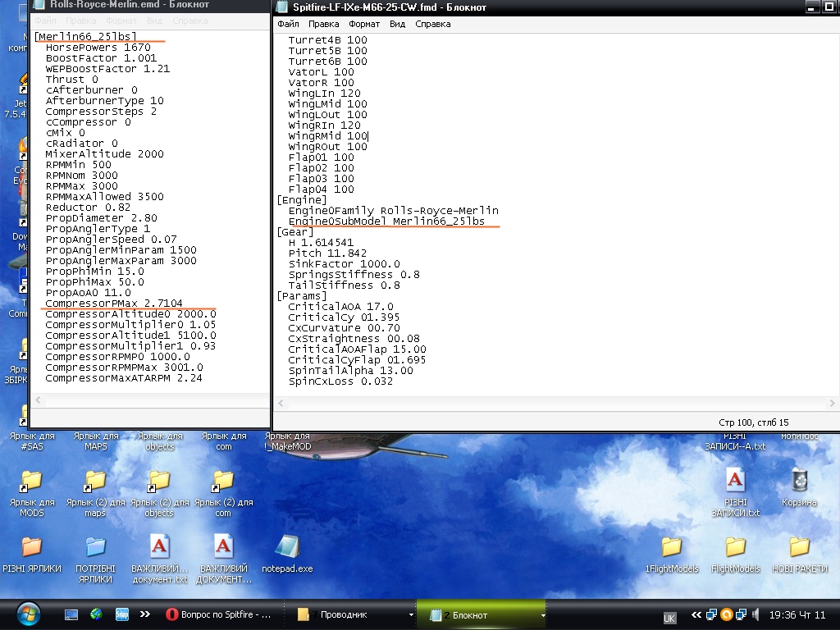Click 'EngineOFamily Rolls-Royce-Merlin' line

click(393, 211)
